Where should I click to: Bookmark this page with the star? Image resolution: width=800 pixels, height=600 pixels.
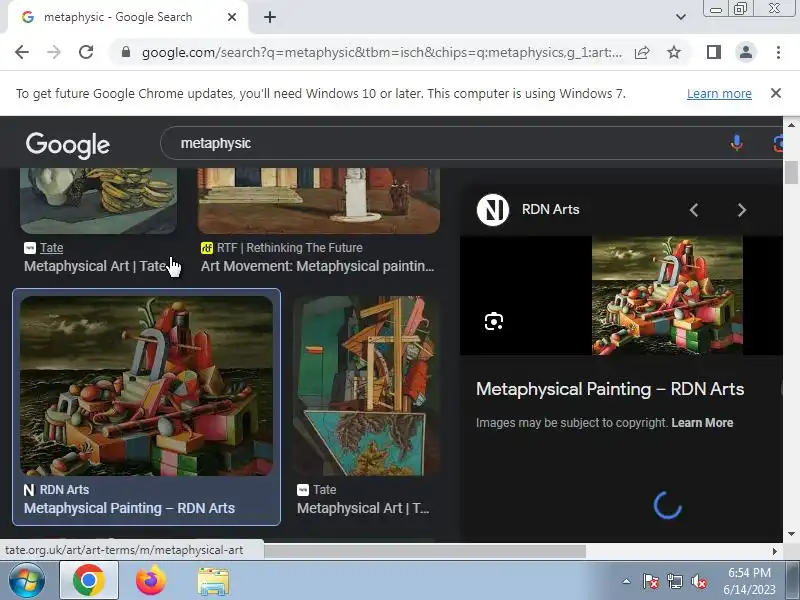[674, 52]
